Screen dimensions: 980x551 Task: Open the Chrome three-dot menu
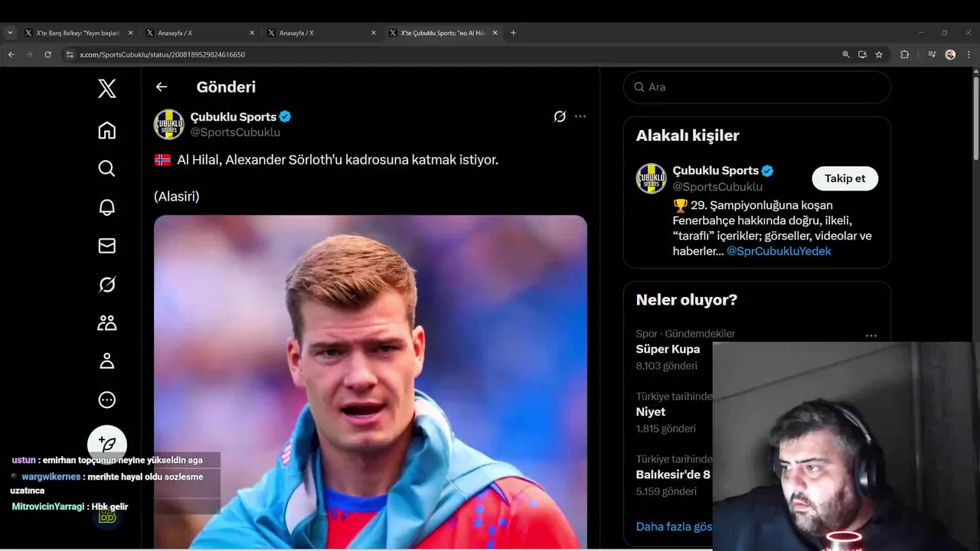969,54
